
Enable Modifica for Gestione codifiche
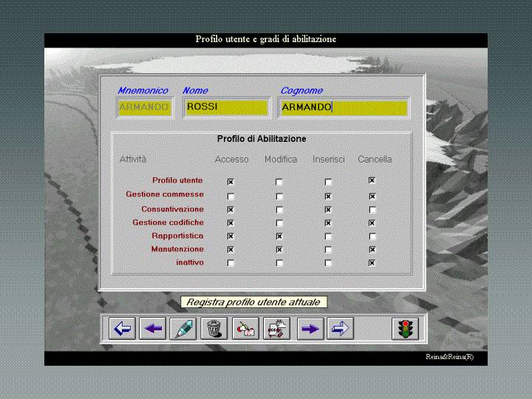coord(279,223)
